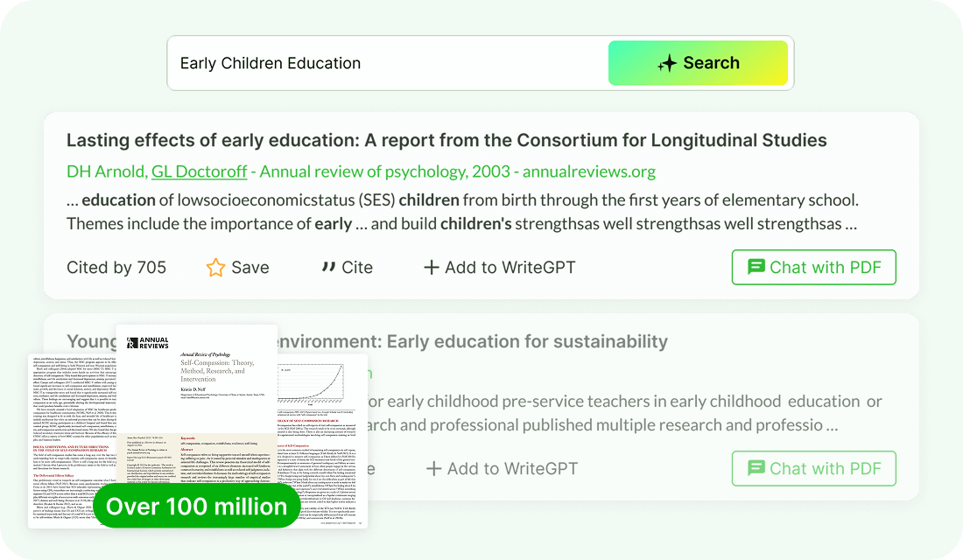
Task: Click the chat bubble icon in first Chat with PDF
Action: tap(756, 267)
